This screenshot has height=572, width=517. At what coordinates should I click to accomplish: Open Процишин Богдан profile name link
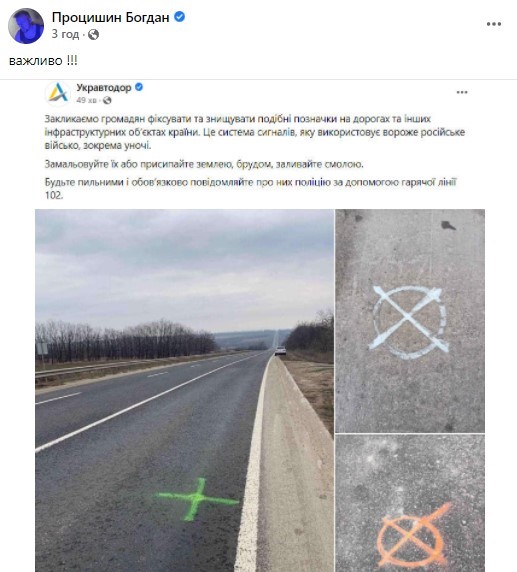[x=111, y=17]
